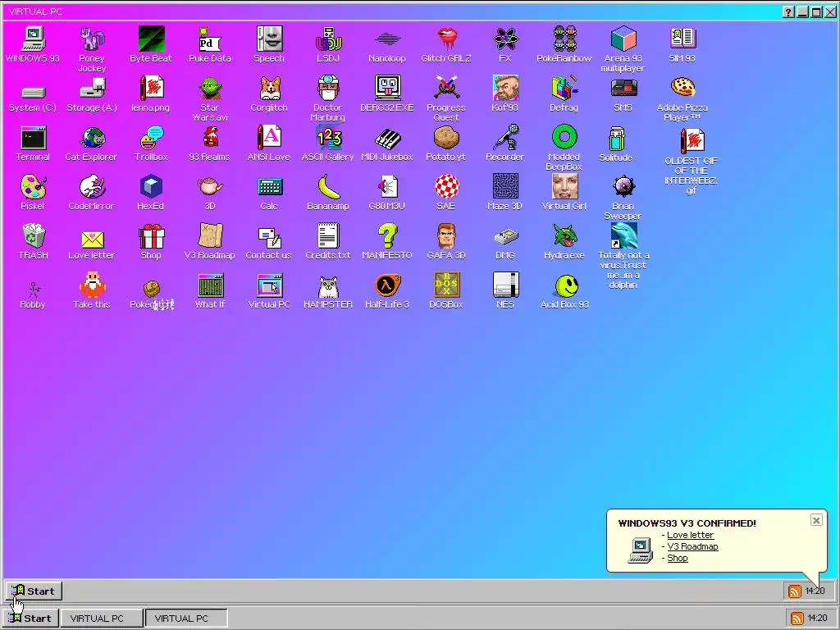Open CodeMirror icon

point(92,187)
